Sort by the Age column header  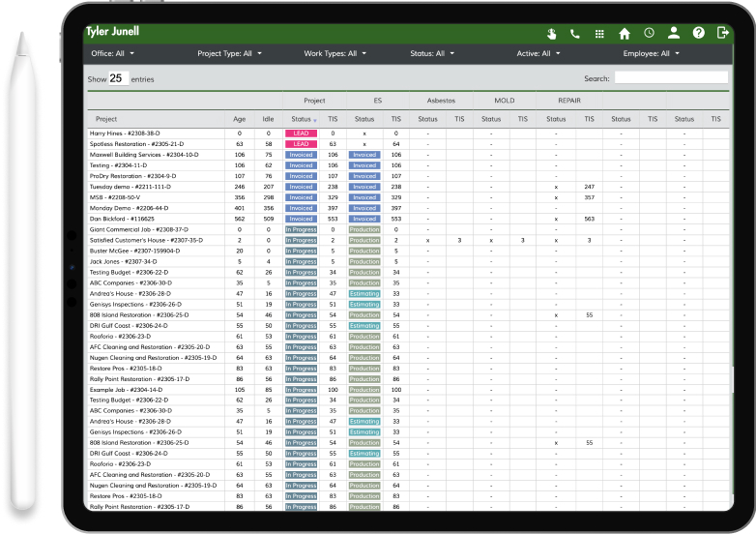coord(240,119)
